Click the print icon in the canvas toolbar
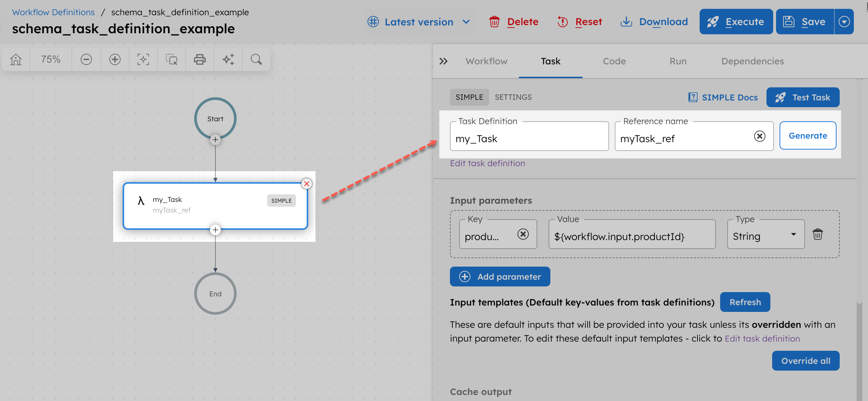The height and width of the screenshot is (401, 868). click(x=199, y=59)
